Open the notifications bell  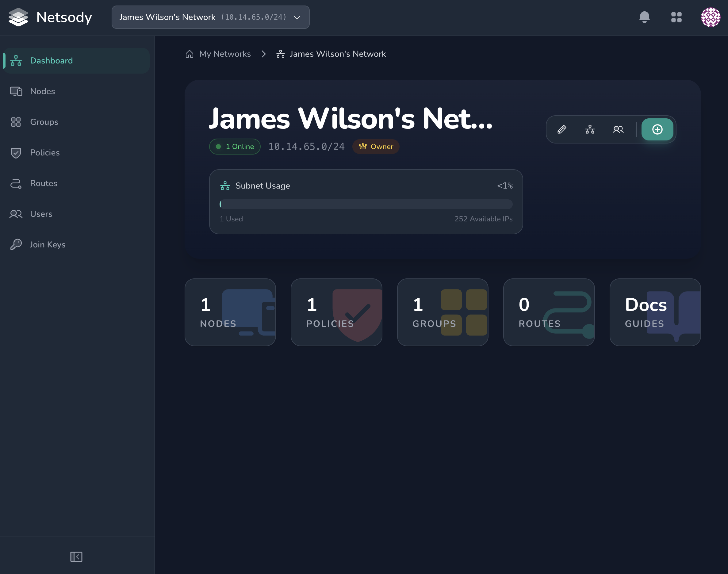click(644, 17)
